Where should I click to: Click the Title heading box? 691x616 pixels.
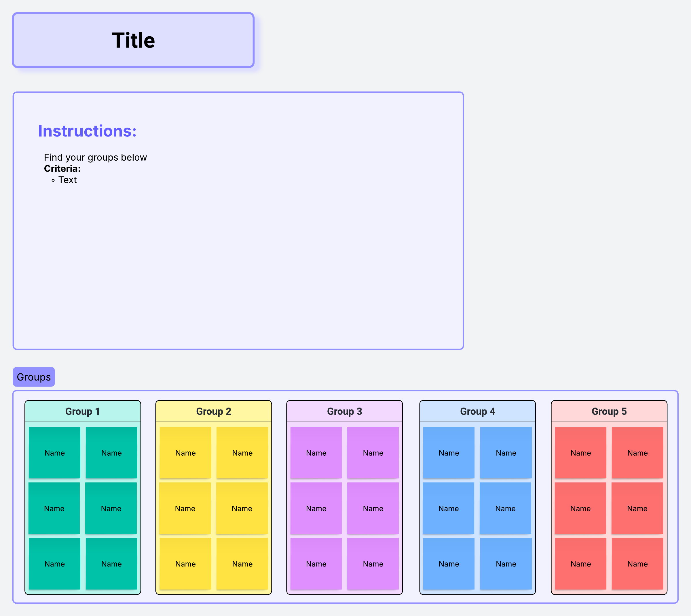point(133,40)
